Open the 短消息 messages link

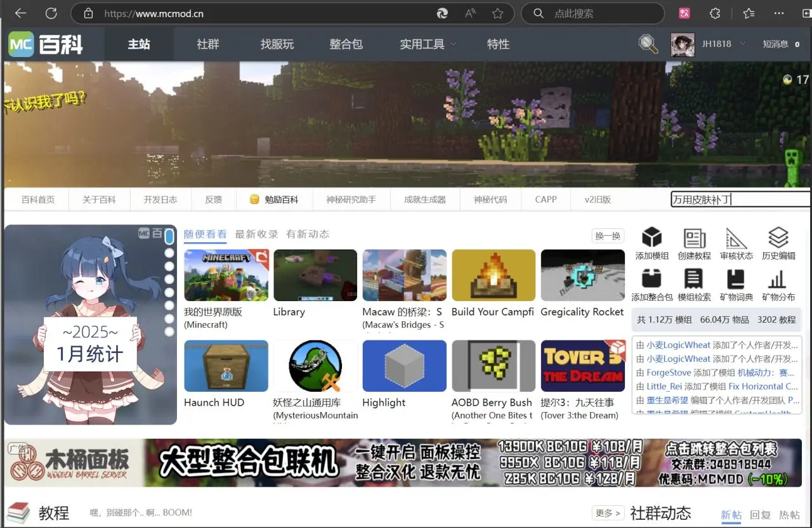click(x=781, y=44)
